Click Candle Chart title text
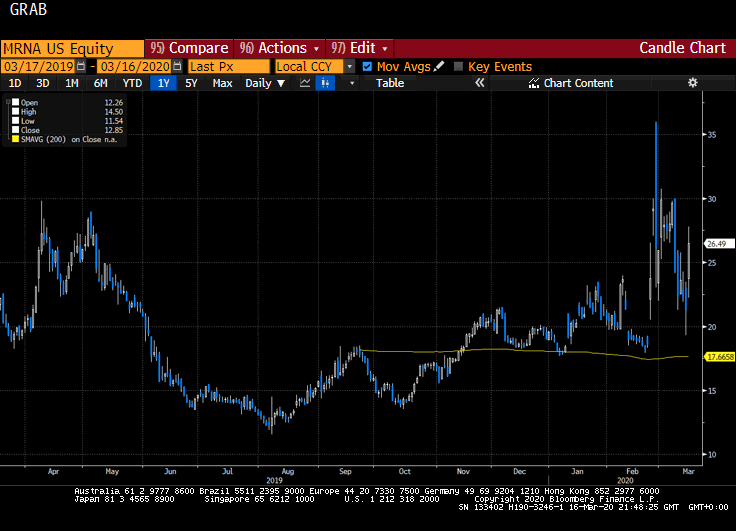This screenshot has height=531, width=736. [682, 48]
